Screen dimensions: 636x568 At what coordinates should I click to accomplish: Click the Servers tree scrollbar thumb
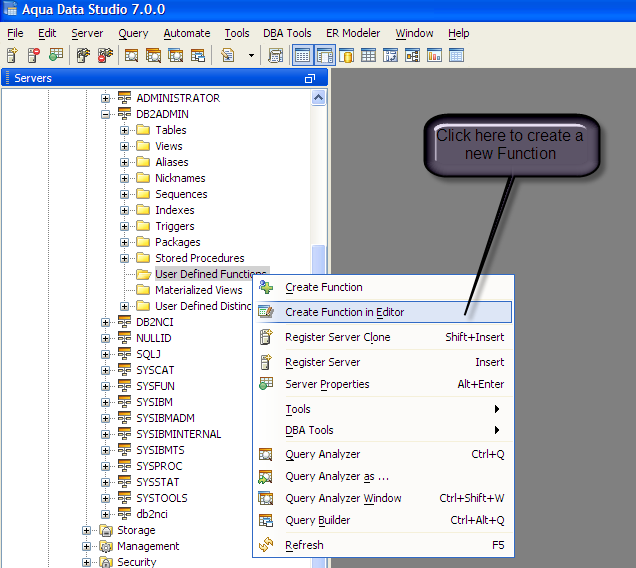click(x=318, y=260)
